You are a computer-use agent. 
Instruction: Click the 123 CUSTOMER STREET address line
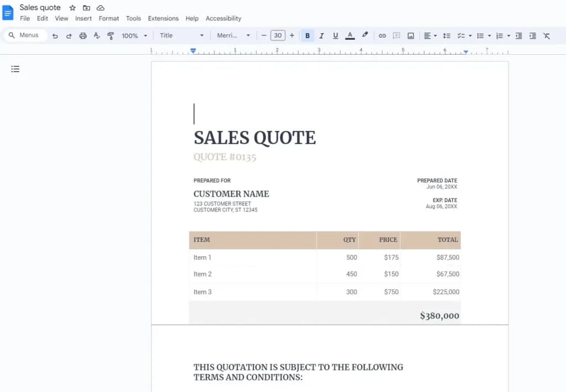222,204
